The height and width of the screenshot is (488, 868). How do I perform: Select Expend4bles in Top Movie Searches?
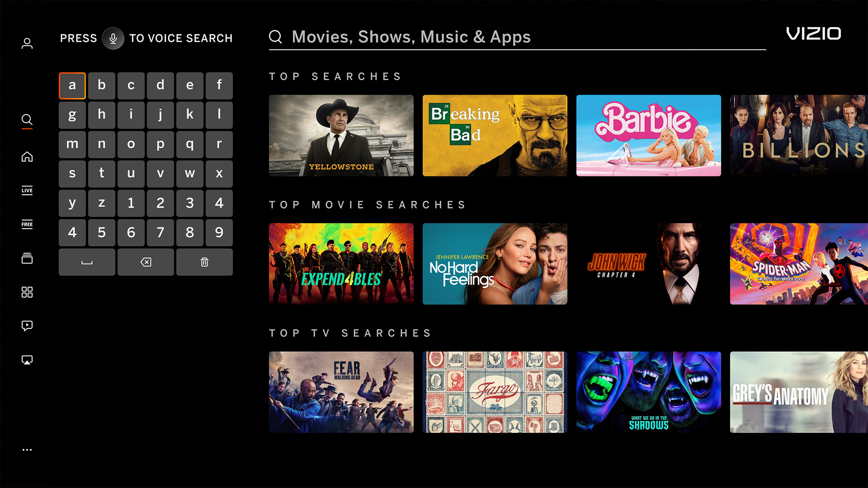[x=341, y=264]
